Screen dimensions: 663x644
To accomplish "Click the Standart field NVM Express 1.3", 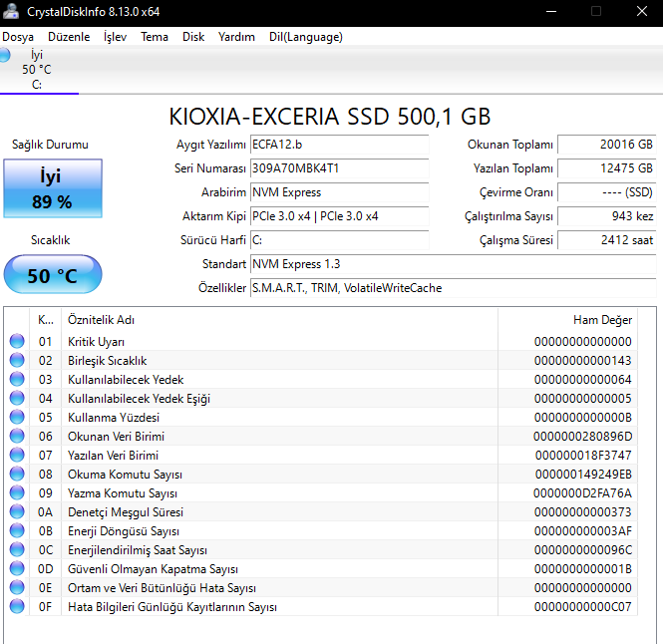I will point(454,264).
